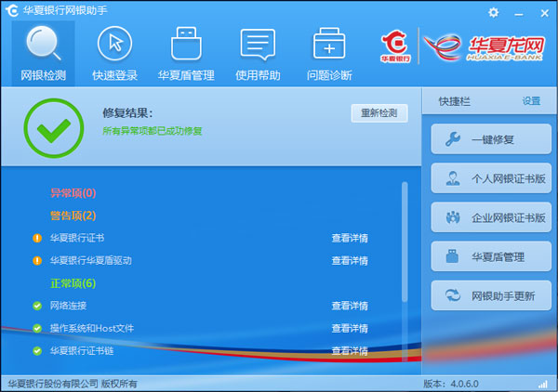Click the 网银助手更新 refresh button
Image resolution: width=558 pixels, height=392 pixels.
(491, 295)
